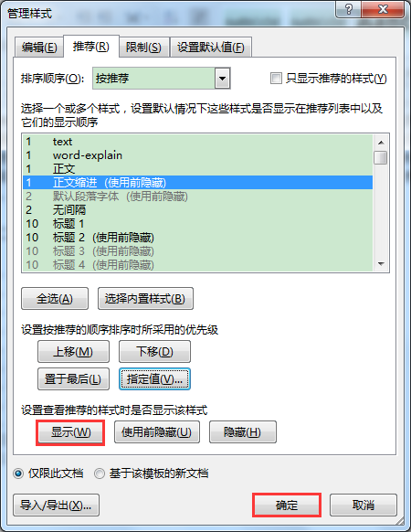Select the 仅限此文档 radio button
Viewport: 411px width, 532px height.
click(18, 473)
